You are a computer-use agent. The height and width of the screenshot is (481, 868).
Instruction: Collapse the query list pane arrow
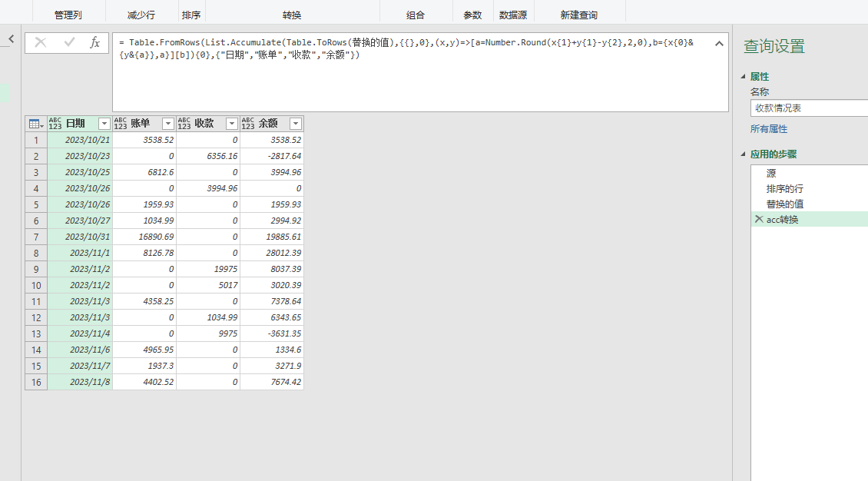tap(11, 38)
